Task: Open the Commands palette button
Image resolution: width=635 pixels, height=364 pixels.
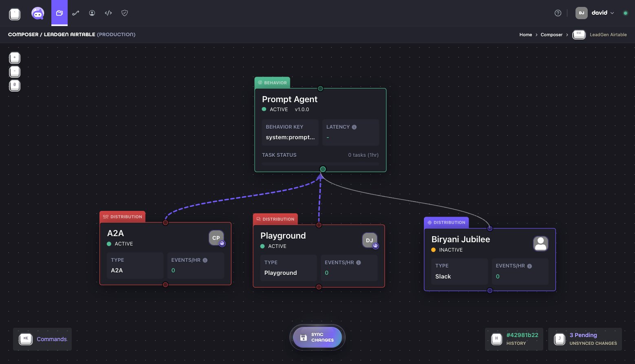Action: click(x=42, y=339)
